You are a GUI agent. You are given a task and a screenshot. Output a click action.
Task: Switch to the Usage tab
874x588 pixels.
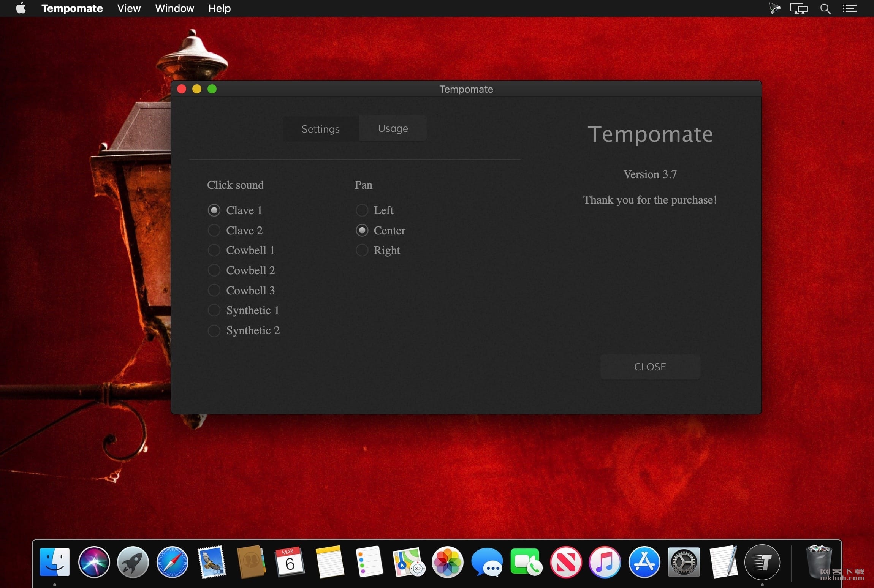(393, 128)
